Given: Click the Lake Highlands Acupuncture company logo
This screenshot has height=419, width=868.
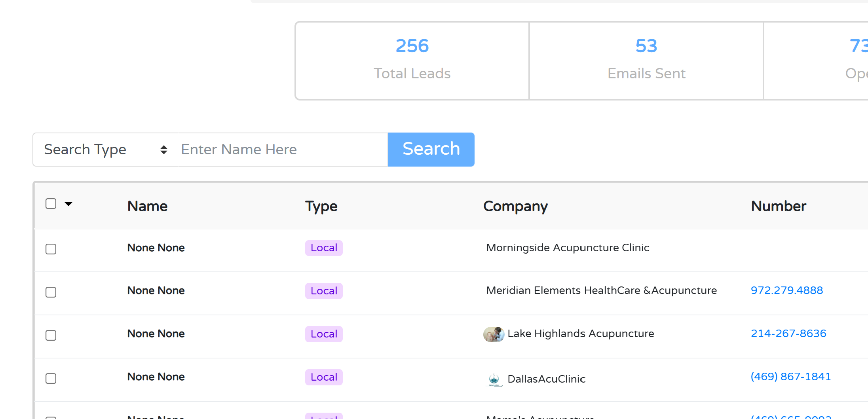Looking at the screenshot, I should tap(493, 334).
